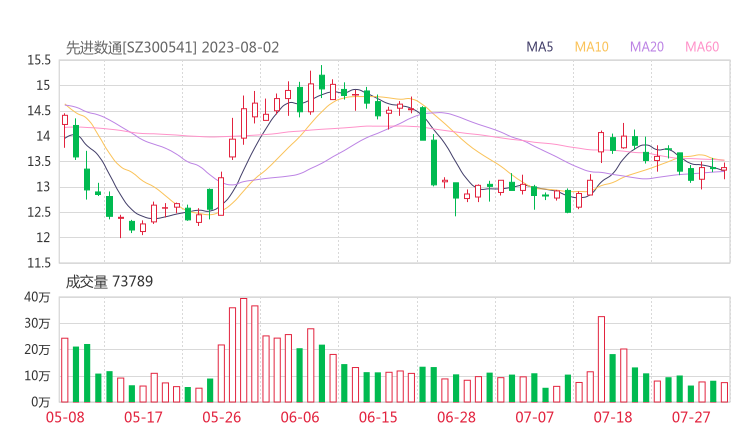The height and width of the screenshot is (440, 740).
Task: Click the 40万 volume axis label
Action: click(x=37, y=297)
